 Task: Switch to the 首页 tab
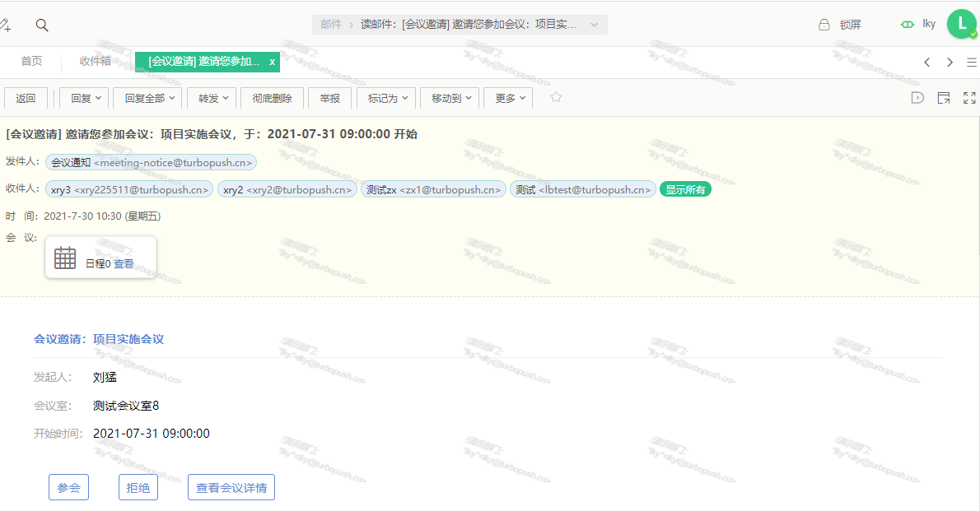(31, 62)
